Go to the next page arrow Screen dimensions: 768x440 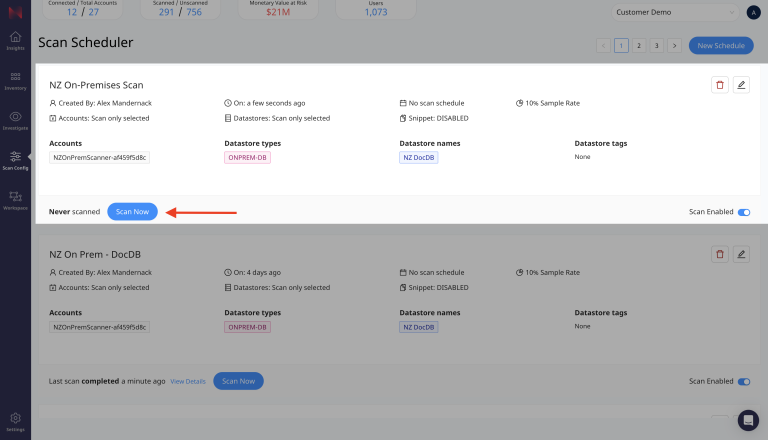pyautogui.click(x=674, y=45)
